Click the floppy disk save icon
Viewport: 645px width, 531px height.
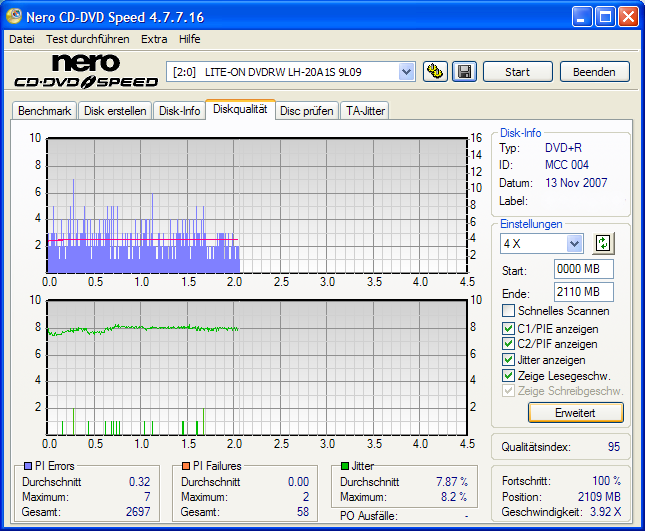point(464,71)
